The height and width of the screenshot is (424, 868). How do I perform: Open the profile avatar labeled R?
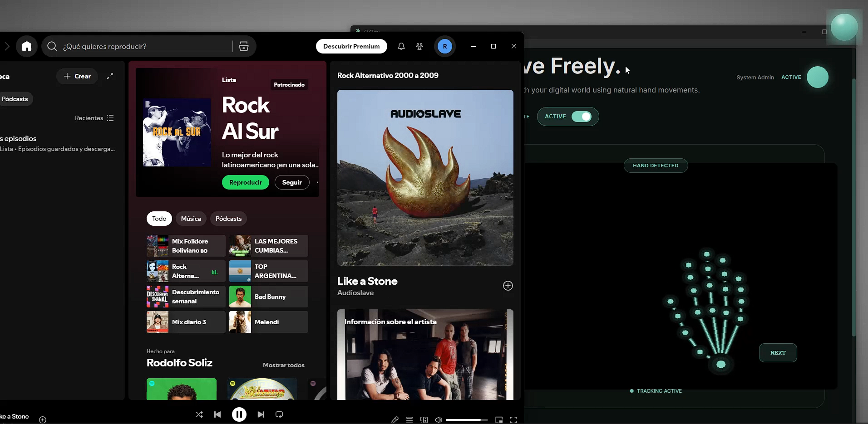click(445, 46)
